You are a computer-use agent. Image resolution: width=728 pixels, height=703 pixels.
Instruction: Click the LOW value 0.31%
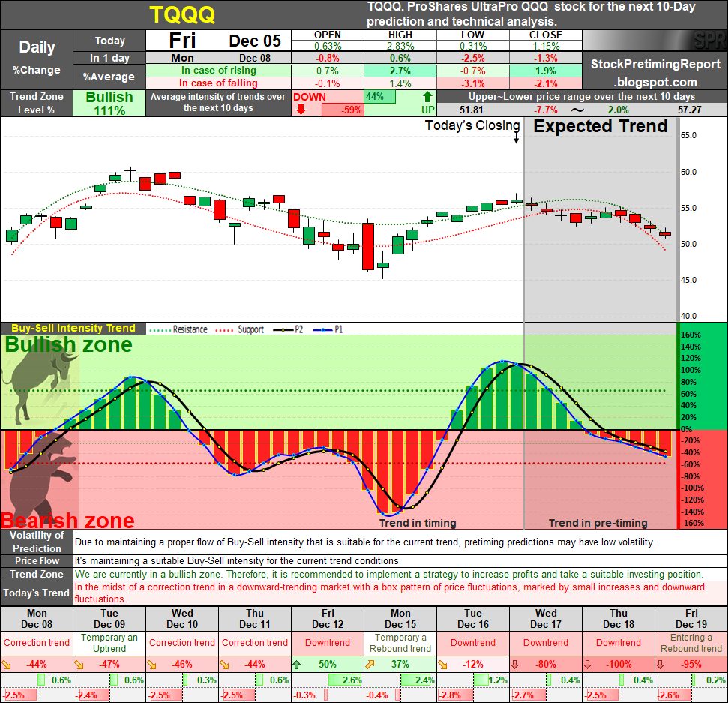472,46
